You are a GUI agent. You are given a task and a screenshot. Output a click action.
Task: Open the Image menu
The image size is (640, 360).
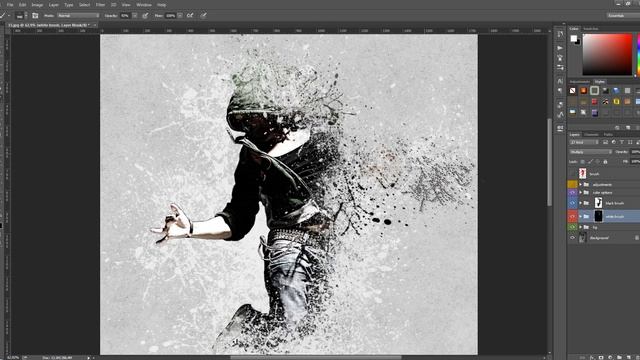[x=37, y=5]
